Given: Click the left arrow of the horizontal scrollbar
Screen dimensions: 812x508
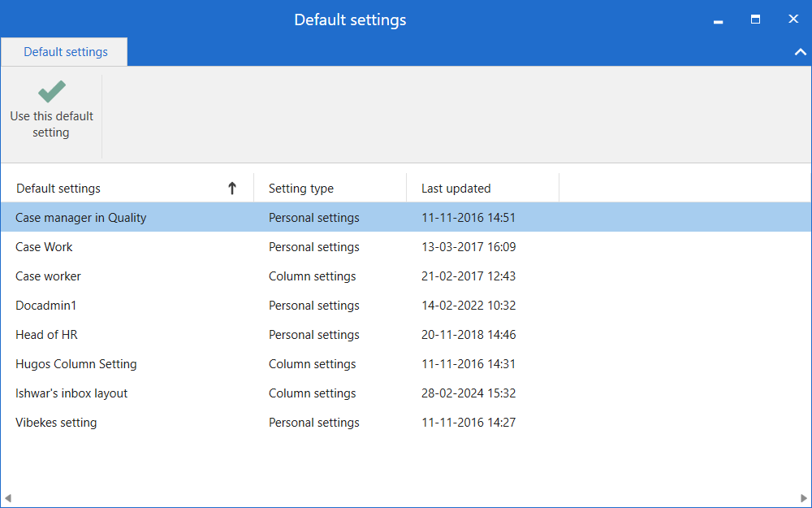Looking at the screenshot, I should pyautogui.click(x=7, y=498).
